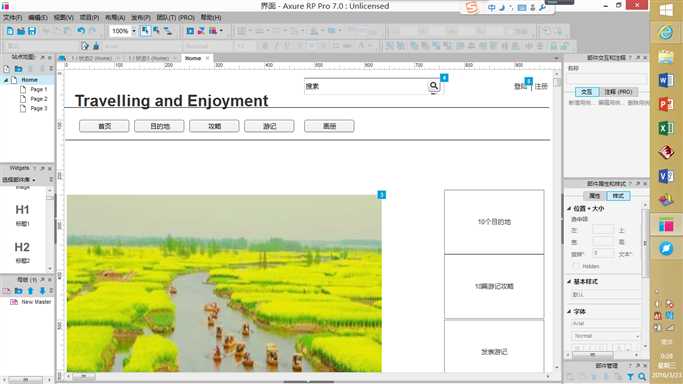Click the paint bucket style icon
Screen dimensions: 683x384
pos(96,46)
